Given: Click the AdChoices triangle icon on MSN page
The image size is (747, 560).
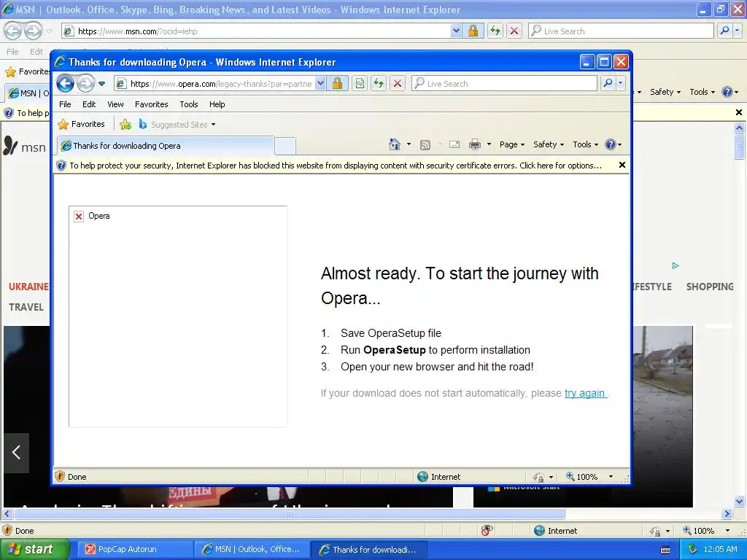Looking at the screenshot, I should (x=676, y=265).
